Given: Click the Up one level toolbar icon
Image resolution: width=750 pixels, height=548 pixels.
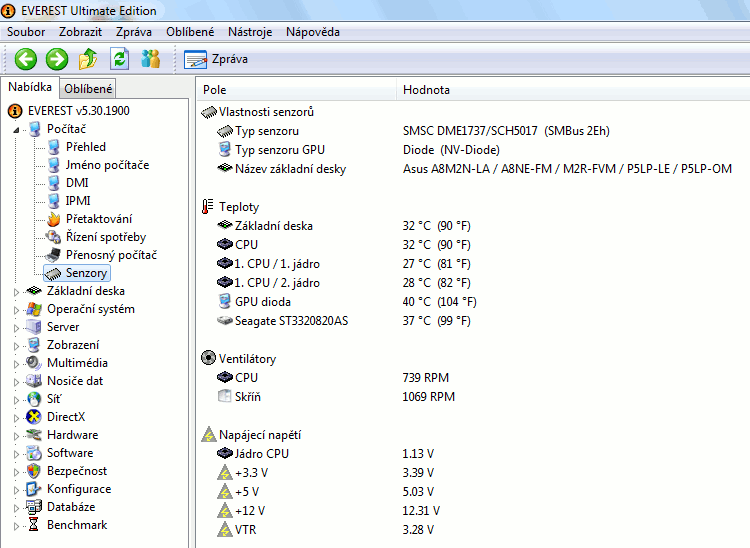Looking at the screenshot, I should [x=89, y=59].
